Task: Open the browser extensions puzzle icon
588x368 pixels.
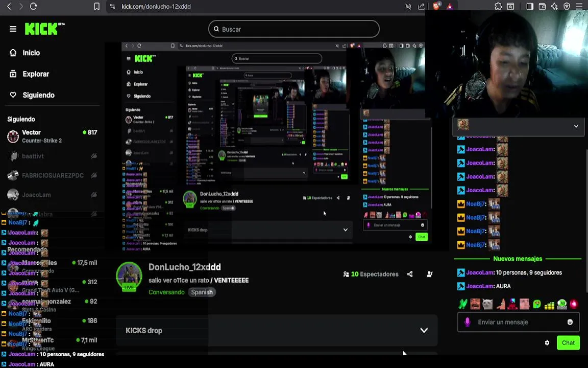Action: point(498,6)
